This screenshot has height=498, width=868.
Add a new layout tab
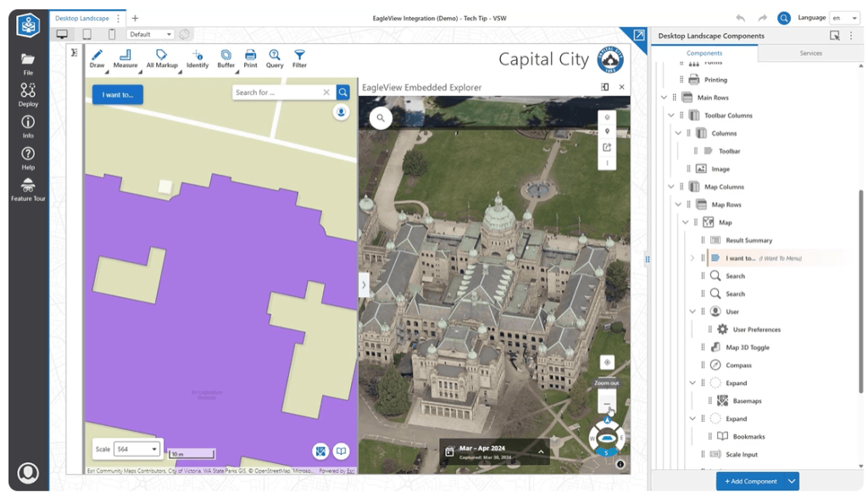click(x=135, y=19)
